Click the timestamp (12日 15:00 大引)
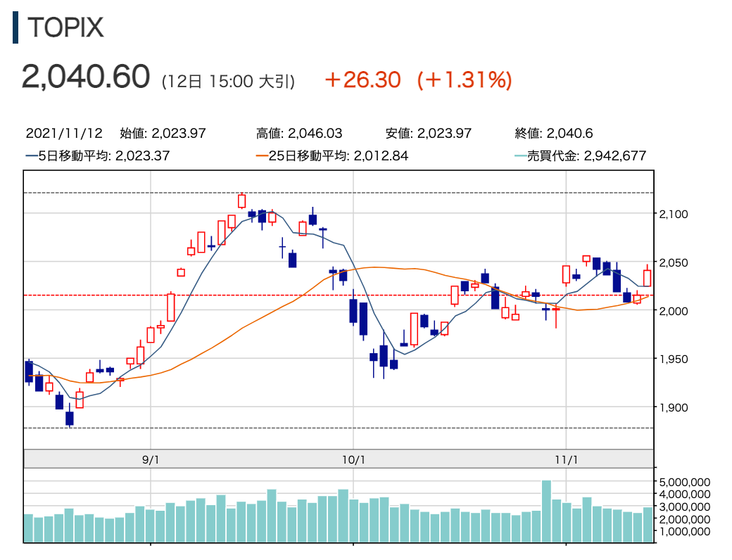This screenshot has height=560, width=732. (x=228, y=81)
